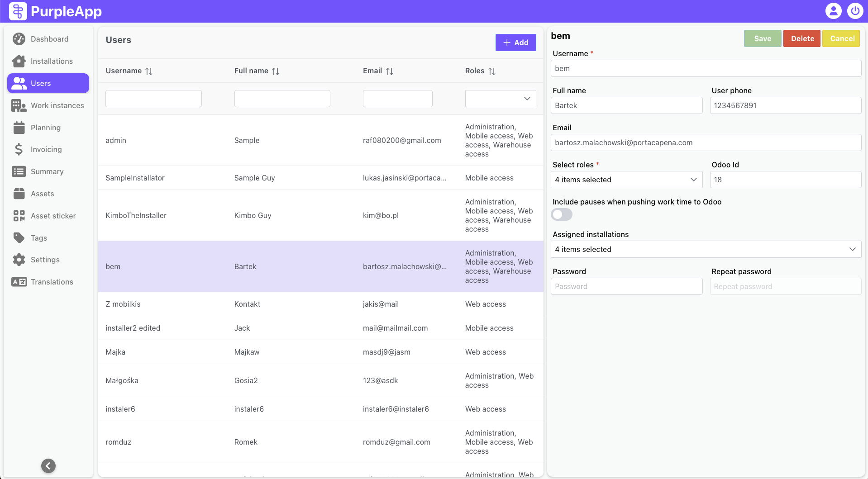Sort table by Username column arrows
This screenshot has height=479, width=868.
click(x=149, y=71)
